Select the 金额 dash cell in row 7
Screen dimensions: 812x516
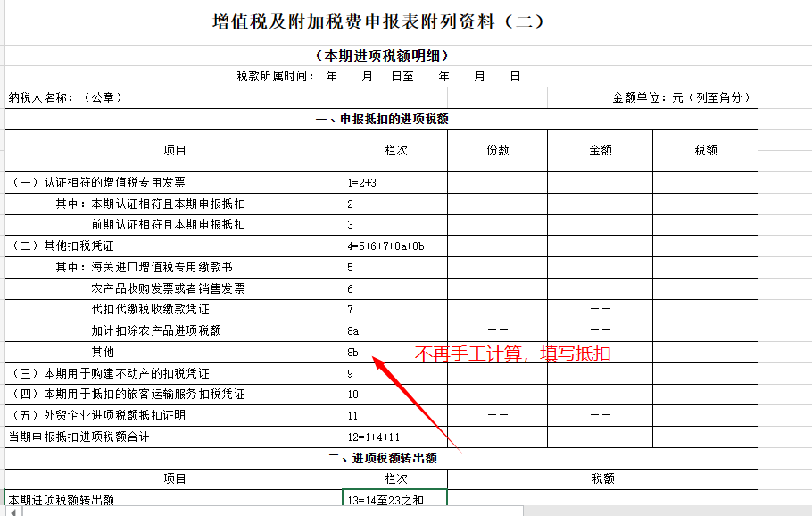(601, 310)
